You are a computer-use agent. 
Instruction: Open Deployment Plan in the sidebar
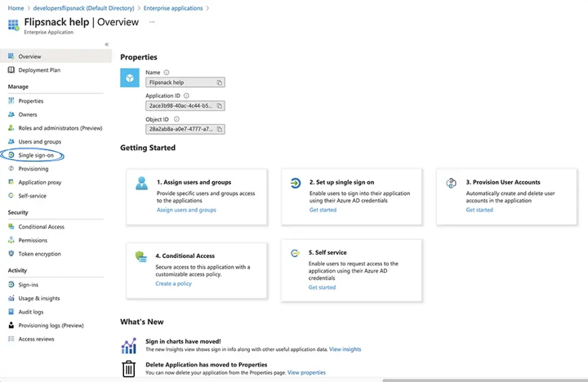39,70
